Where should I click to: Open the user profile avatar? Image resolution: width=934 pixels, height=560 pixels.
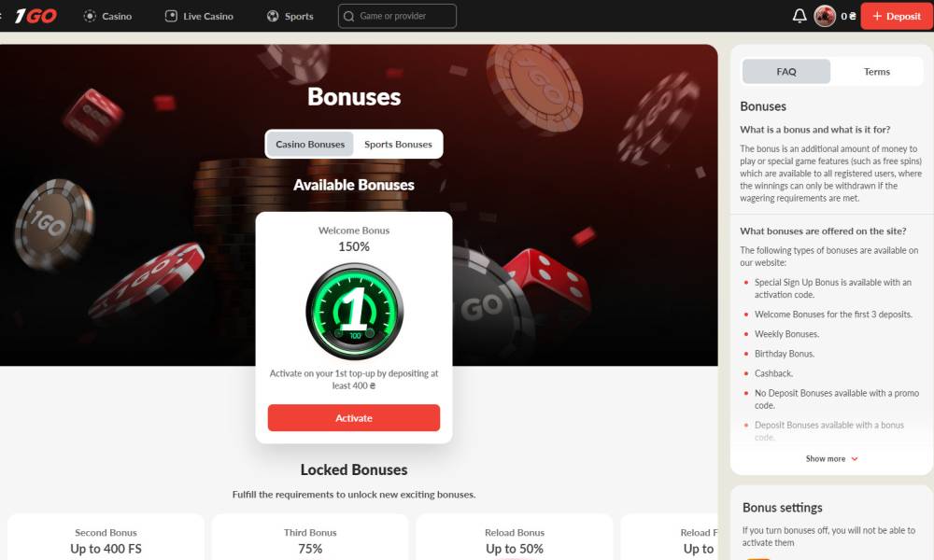point(825,16)
